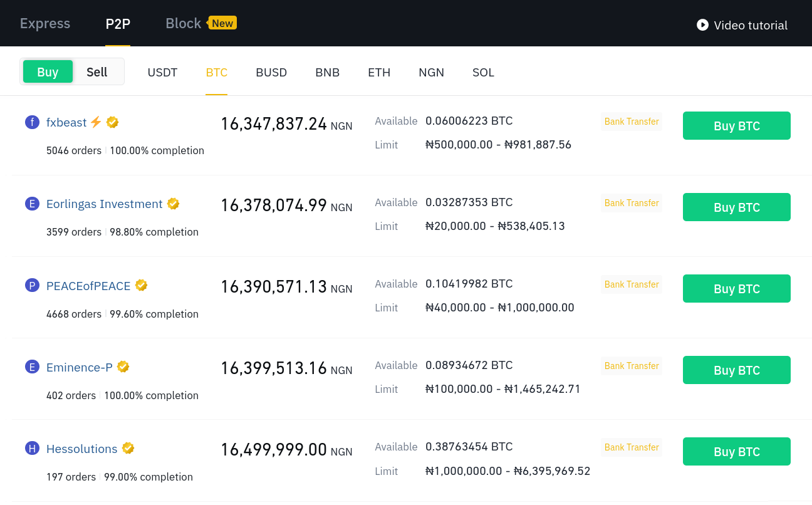
Task: View the PEACEofPEACE merchant profile
Action: tap(88, 286)
